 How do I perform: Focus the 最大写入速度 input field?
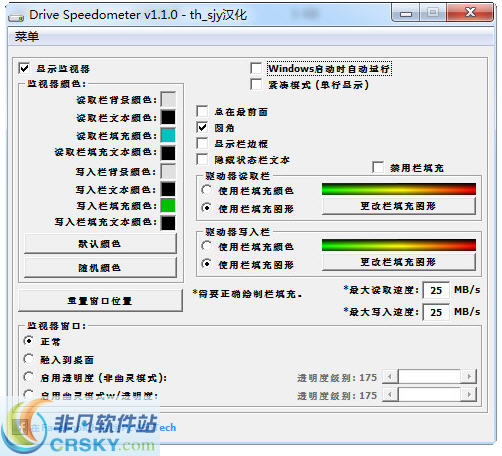[x=436, y=312]
